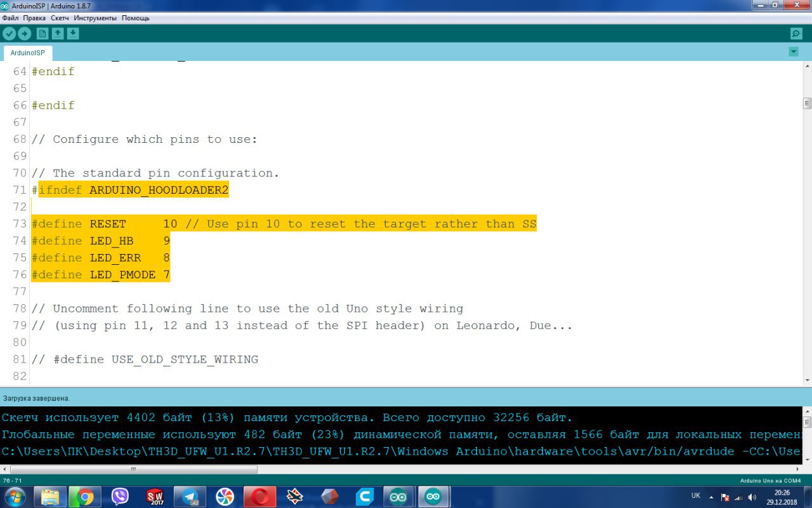Show hidden tray icons arrow
The image size is (812, 508).
coord(711,497)
